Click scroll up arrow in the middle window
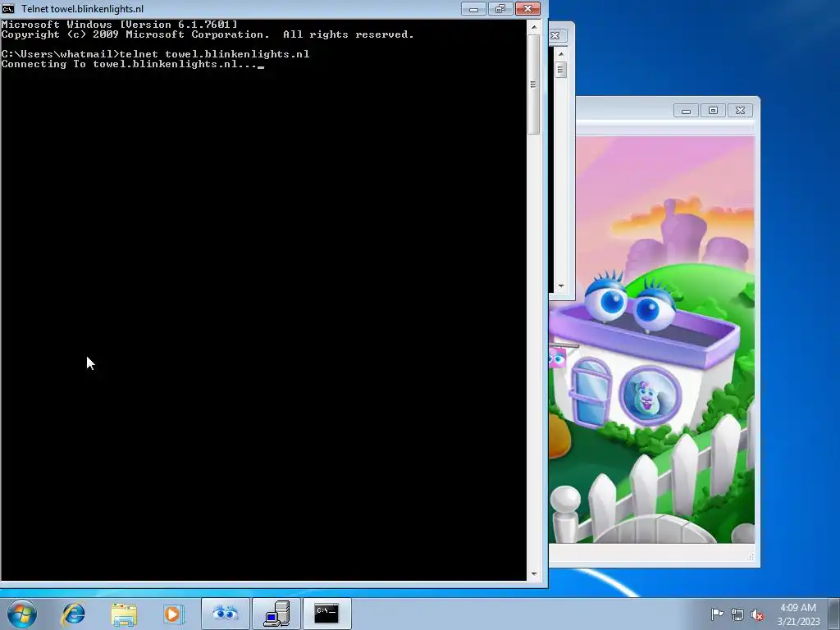840x630 pixels. point(561,53)
